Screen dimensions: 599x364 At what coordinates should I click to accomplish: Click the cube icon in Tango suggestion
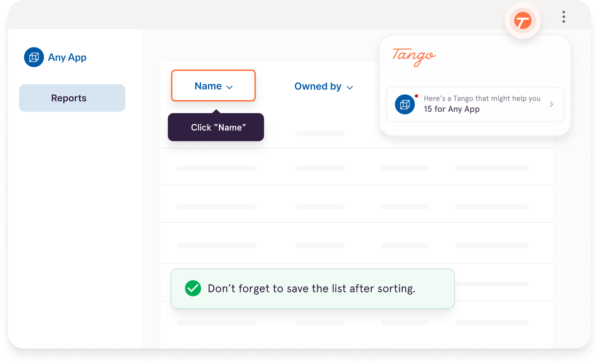[405, 104]
